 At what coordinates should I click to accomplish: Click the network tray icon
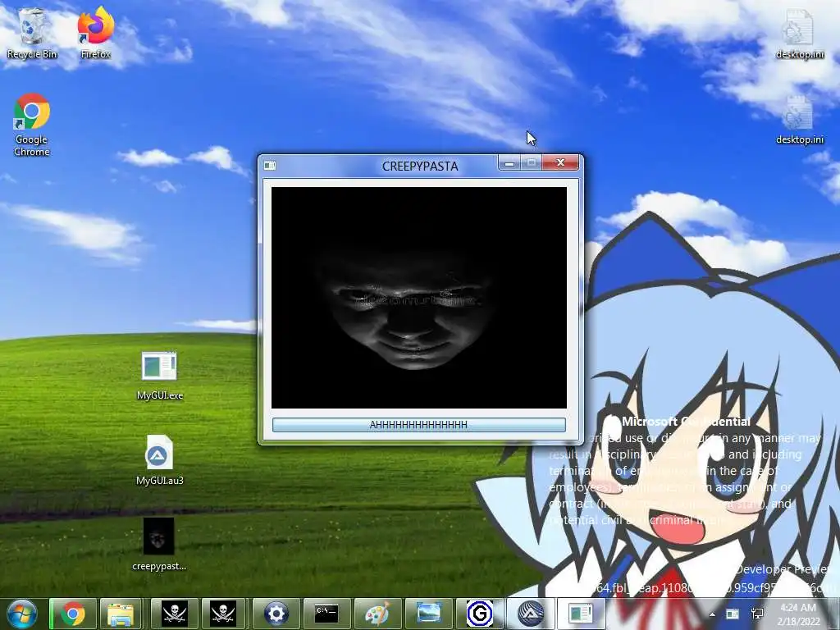click(757, 614)
